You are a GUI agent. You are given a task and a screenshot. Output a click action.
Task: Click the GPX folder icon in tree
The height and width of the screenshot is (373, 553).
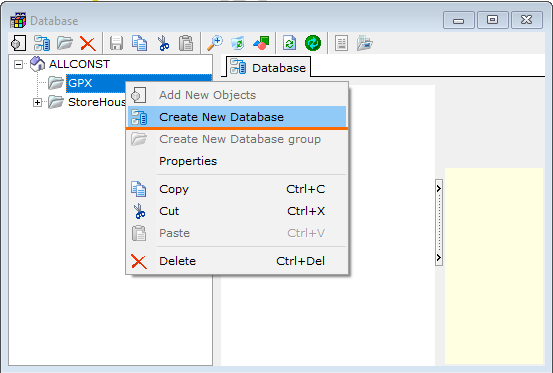click(56, 83)
